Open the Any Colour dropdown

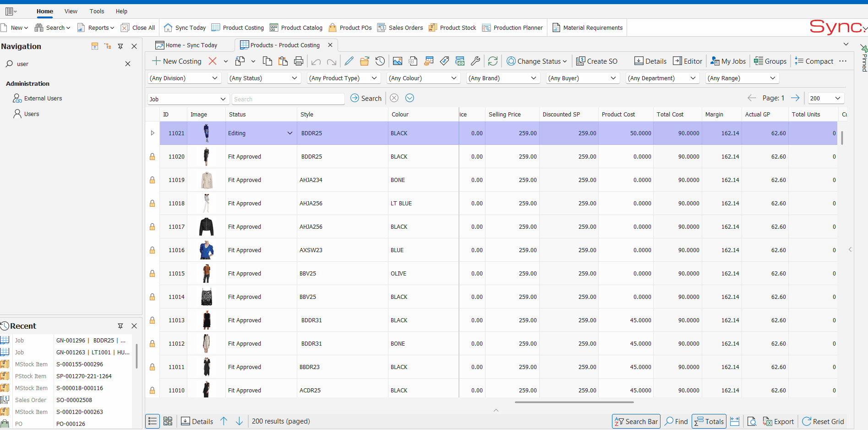[x=424, y=78]
